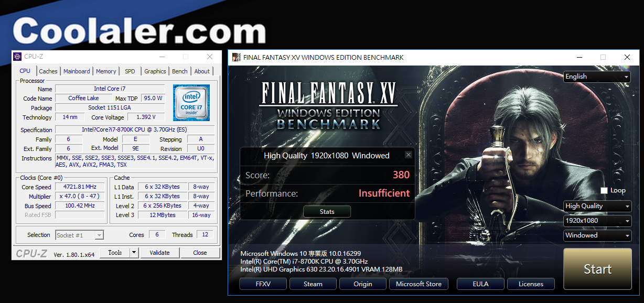The width and height of the screenshot is (644, 303).
Task: Open the About tab
Action: pos(202,71)
